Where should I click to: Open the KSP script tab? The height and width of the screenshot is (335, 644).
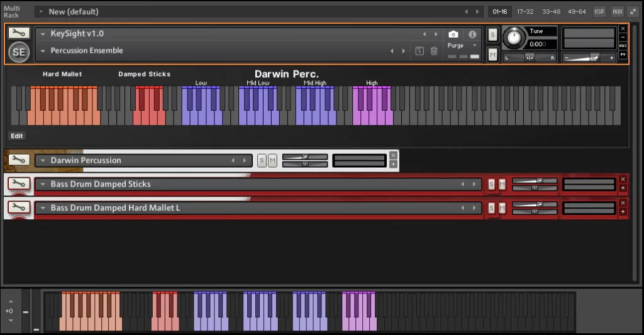point(599,11)
